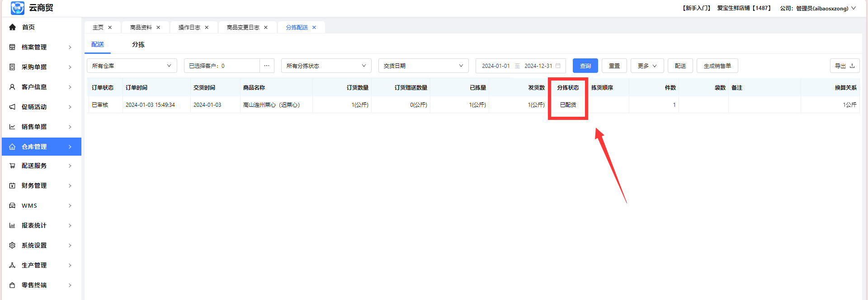This screenshot has height=300, width=868.
Task: Click the 报表统计 bar chart icon
Action: pyautogui.click(x=12, y=225)
